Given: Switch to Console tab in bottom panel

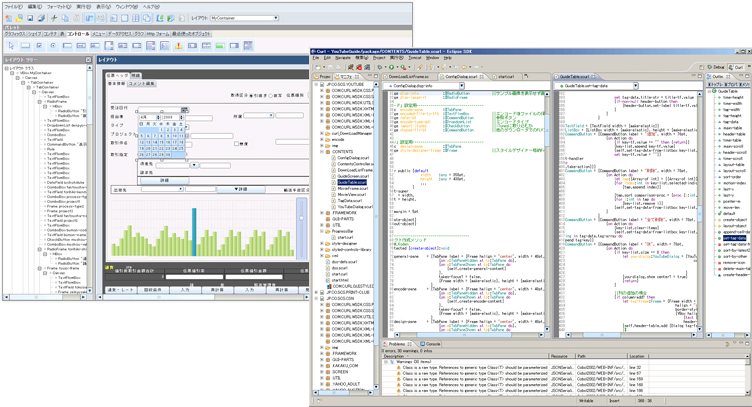Looking at the screenshot, I should pos(431,344).
